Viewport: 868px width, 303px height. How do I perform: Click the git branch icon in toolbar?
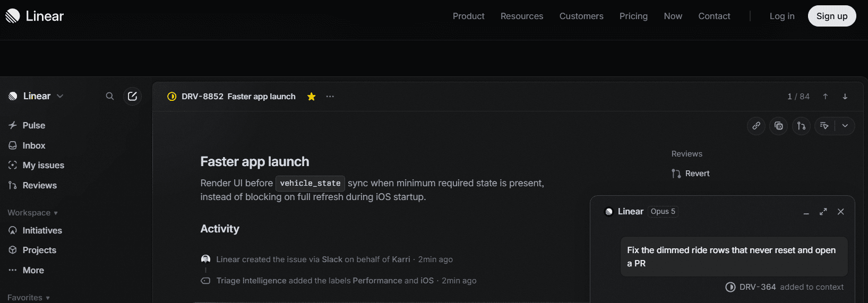[801, 126]
